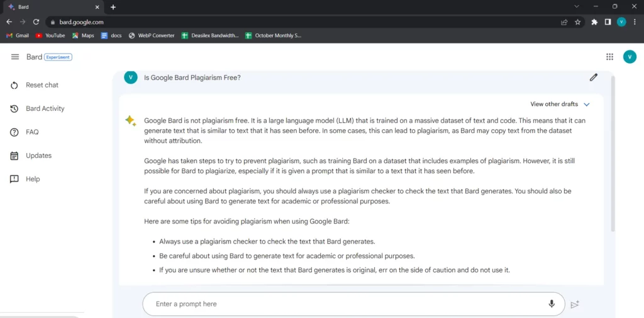Open the Chrome extensions puzzle icon
The width and height of the screenshot is (644, 318).
(594, 22)
